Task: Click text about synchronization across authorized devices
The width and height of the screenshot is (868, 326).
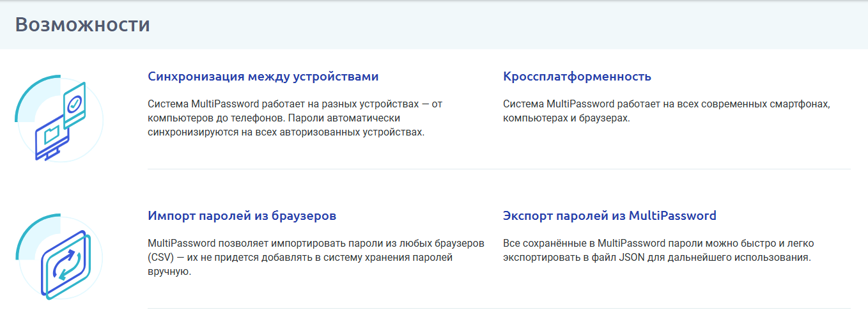Action: point(295,118)
